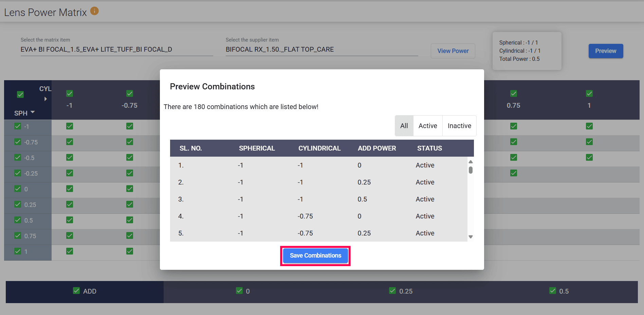Switch to the Inactive filter tab
Viewport: 644px width, 315px height.
click(459, 126)
